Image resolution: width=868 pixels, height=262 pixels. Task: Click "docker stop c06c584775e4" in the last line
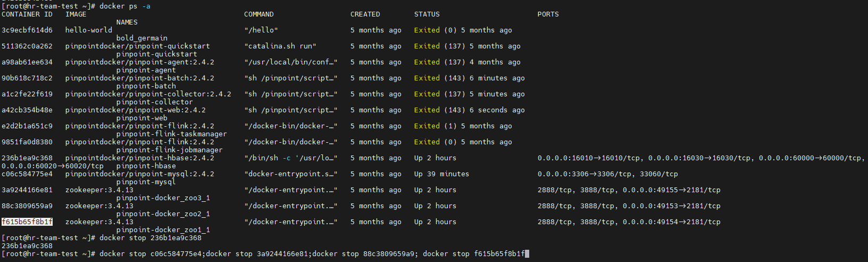click(151, 254)
